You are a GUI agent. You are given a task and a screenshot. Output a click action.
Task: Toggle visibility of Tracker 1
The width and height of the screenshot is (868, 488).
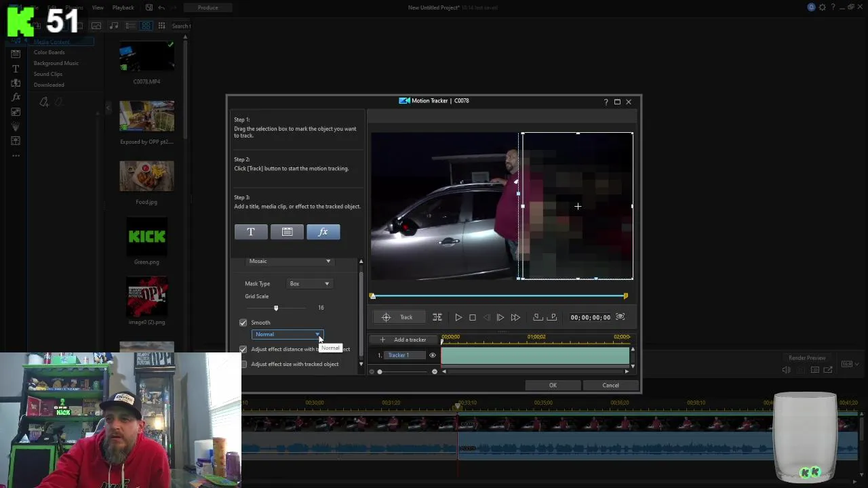[433, 355]
